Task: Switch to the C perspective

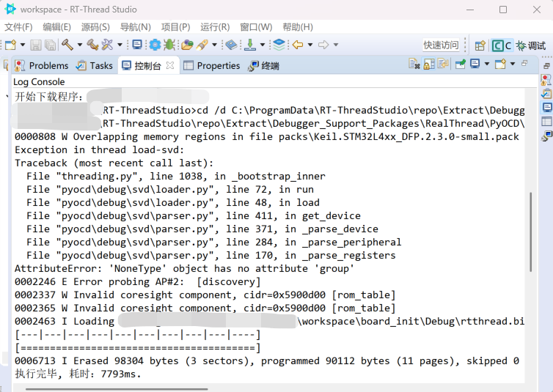Action: tap(502, 45)
